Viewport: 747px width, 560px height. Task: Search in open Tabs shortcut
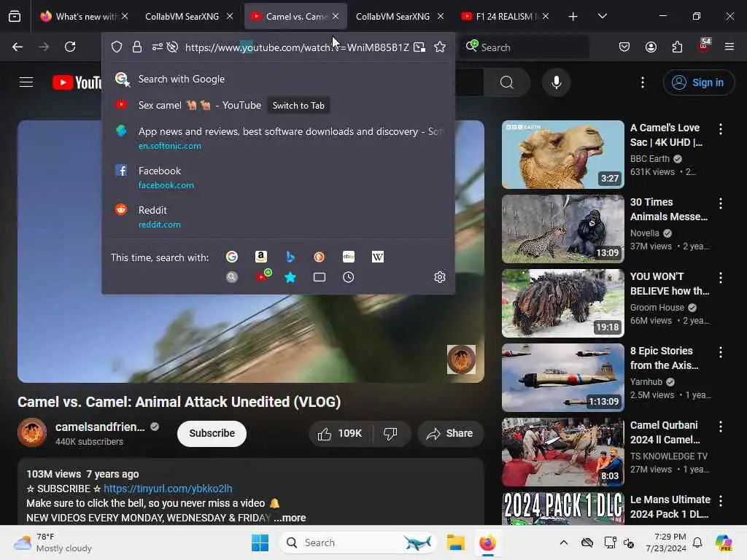pyautogui.click(x=320, y=277)
